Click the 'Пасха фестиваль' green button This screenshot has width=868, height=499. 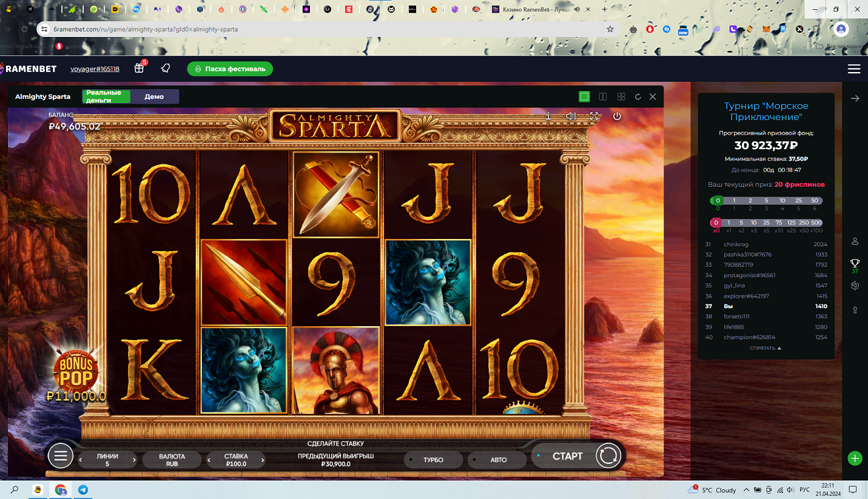coord(230,69)
